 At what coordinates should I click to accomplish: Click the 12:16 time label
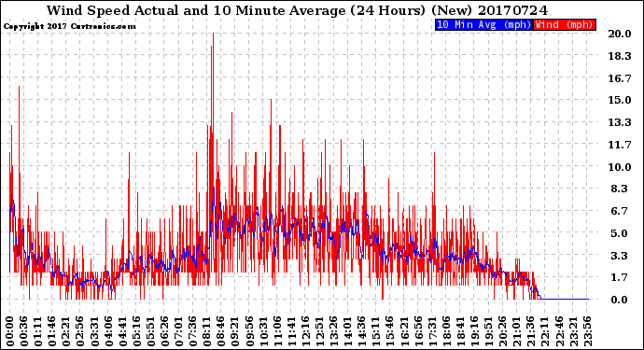[304, 331]
